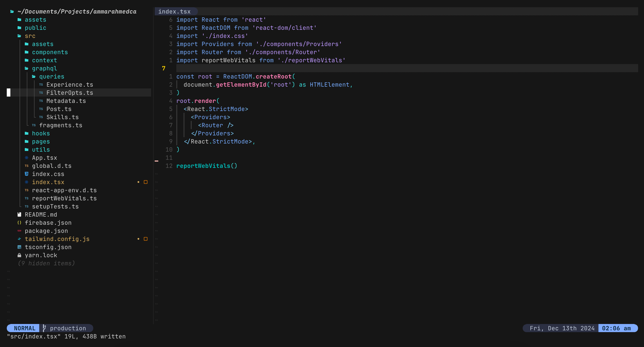Click modified square marker on tailwind.config.js row
Screen dimensions: 644x347
click(x=145, y=239)
